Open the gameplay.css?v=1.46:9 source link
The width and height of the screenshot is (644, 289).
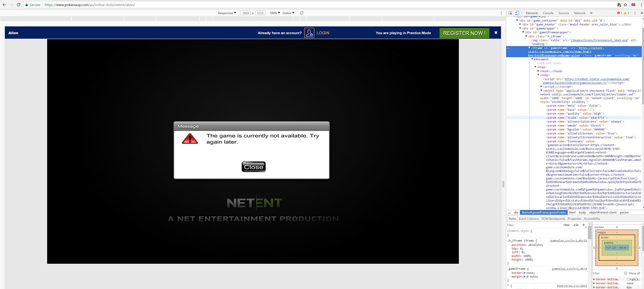[x=569, y=269]
